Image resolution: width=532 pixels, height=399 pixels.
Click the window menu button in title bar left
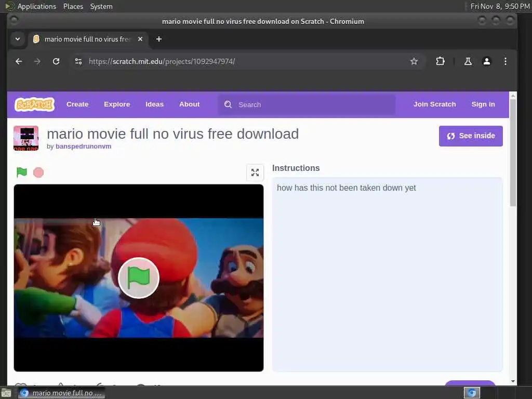point(14,21)
